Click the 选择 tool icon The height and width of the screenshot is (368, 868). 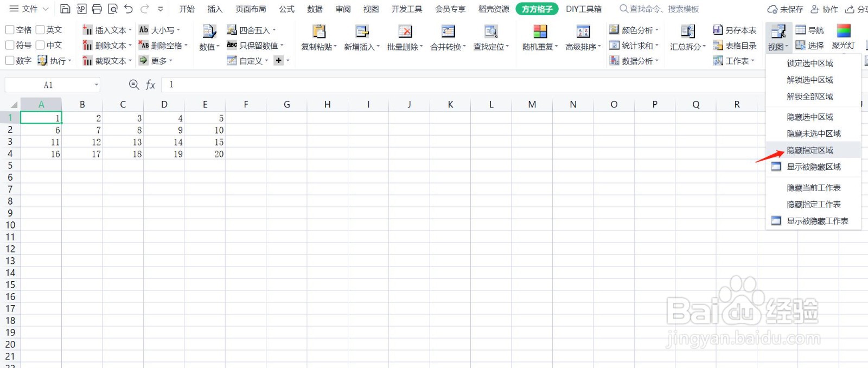click(x=801, y=45)
